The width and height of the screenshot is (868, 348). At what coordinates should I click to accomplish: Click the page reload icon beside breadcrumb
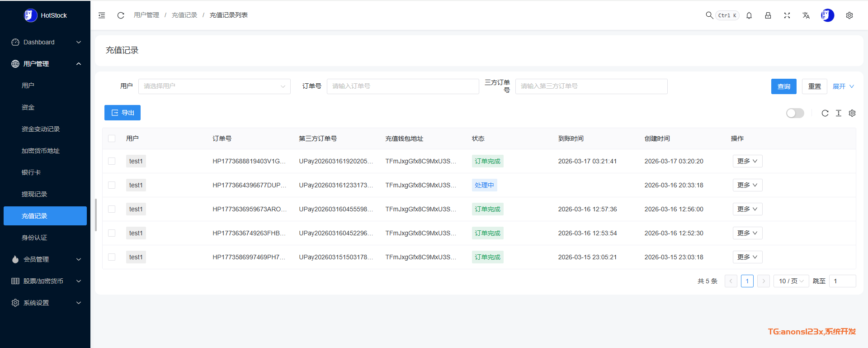(x=121, y=15)
